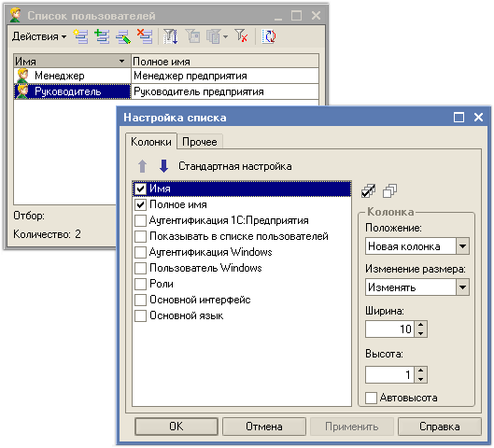This screenshot has height=448, width=494.
Task: Open the filter history dropdown icon
Action: pos(217,36)
